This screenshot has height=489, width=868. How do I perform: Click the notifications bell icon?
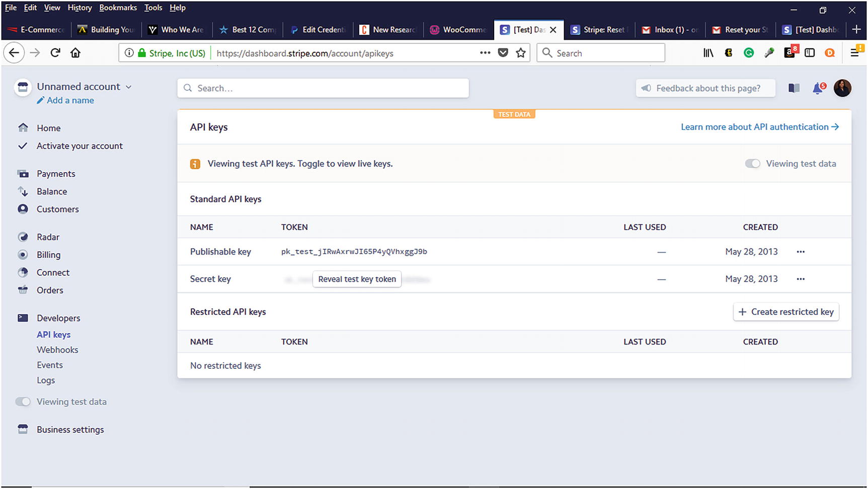[x=818, y=89]
